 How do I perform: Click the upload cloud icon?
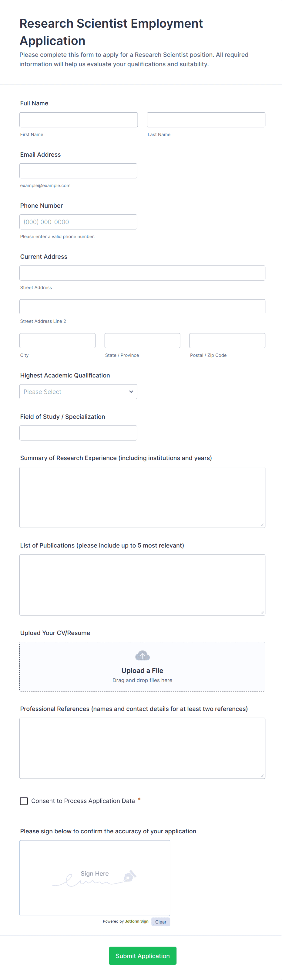[142, 655]
